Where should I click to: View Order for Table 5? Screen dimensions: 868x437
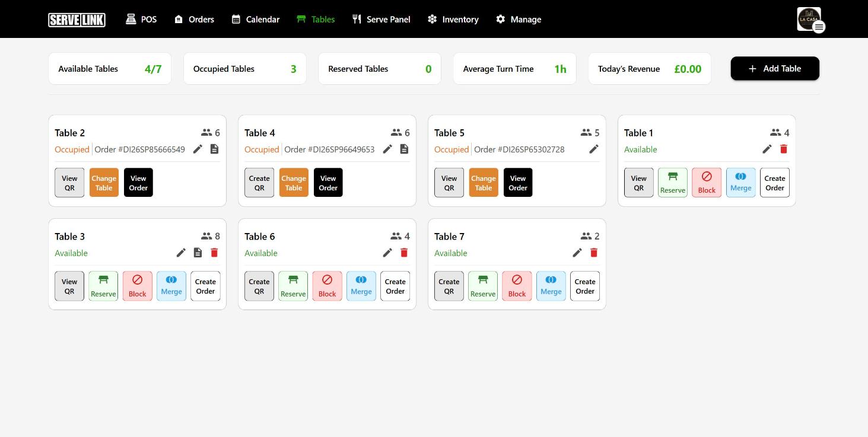click(518, 183)
